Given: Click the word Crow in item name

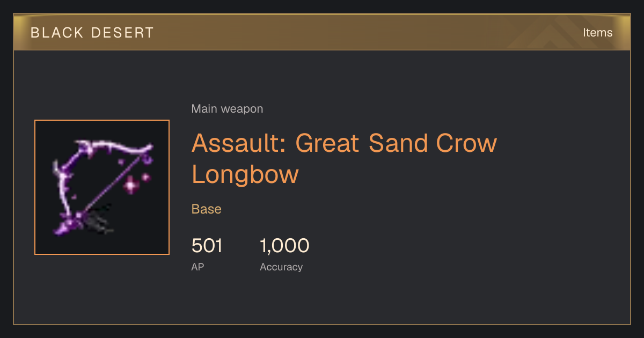Looking at the screenshot, I should tap(466, 143).
